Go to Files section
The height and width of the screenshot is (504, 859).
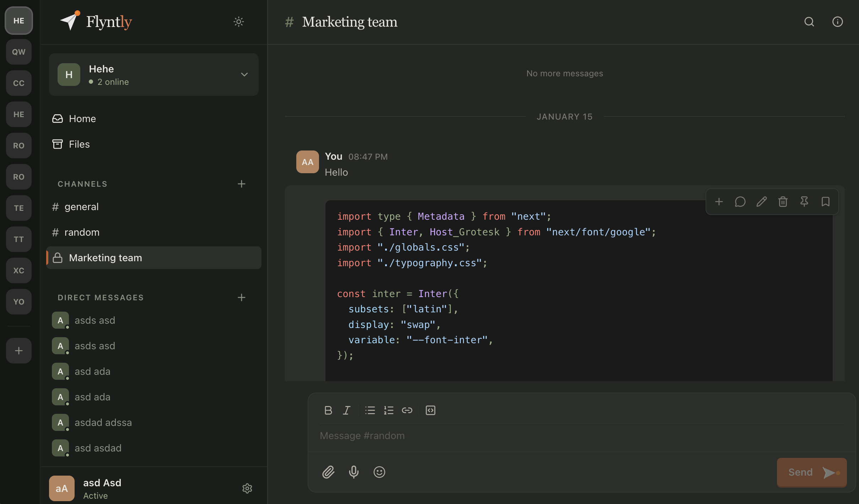79,144
